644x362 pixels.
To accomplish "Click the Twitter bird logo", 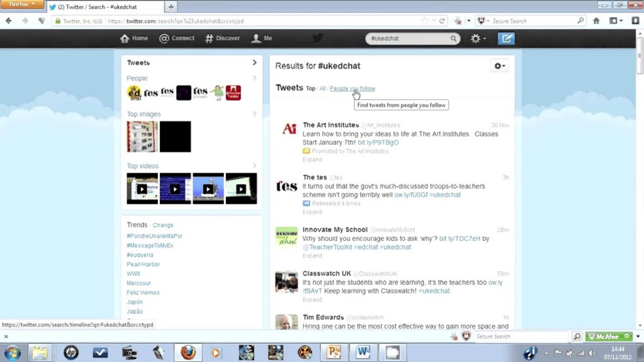I will [317, 38].
